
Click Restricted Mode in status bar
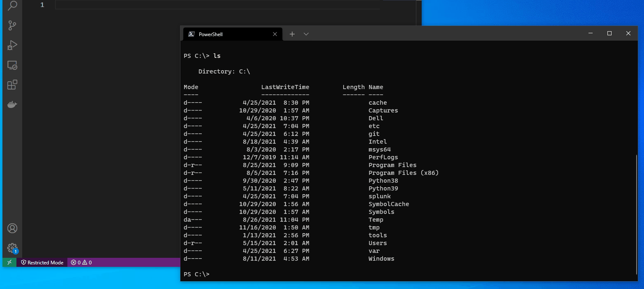point(42,262)
